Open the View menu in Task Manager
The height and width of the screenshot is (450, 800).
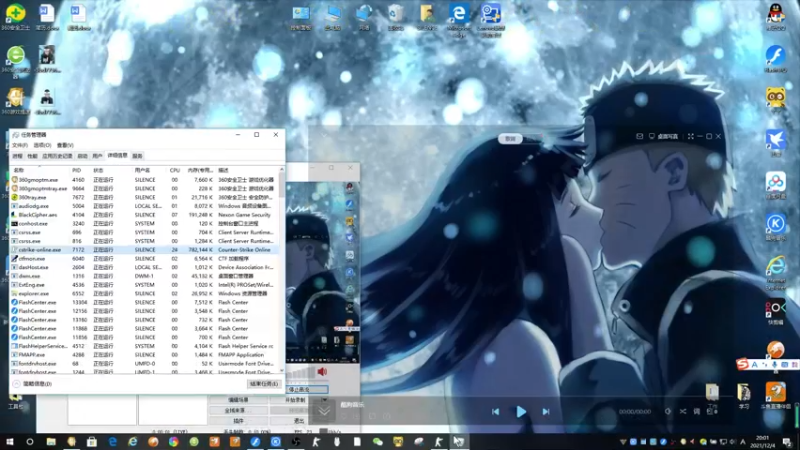click(x=65, y=145)
